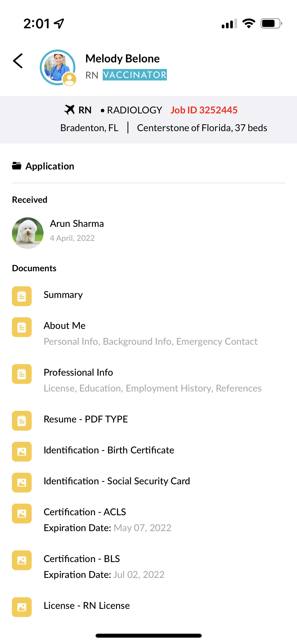Open Melody Belone's profile photo
This screenshot has width=297, height=644.
(x=58, y=67)
